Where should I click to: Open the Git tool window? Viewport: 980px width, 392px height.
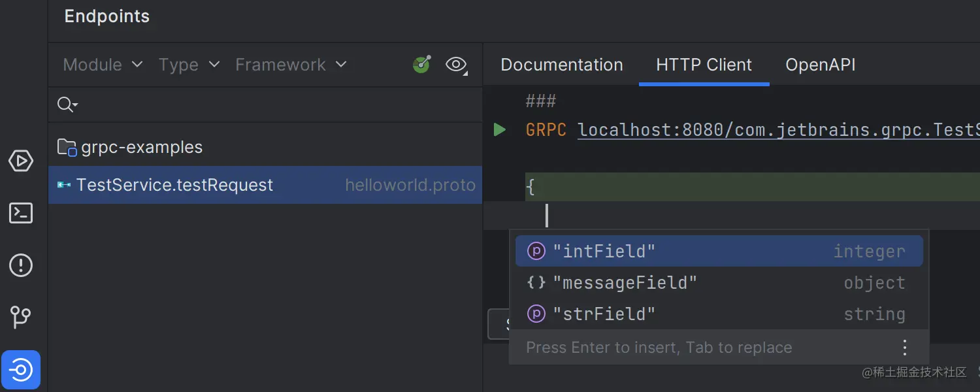tap(21, 318)
